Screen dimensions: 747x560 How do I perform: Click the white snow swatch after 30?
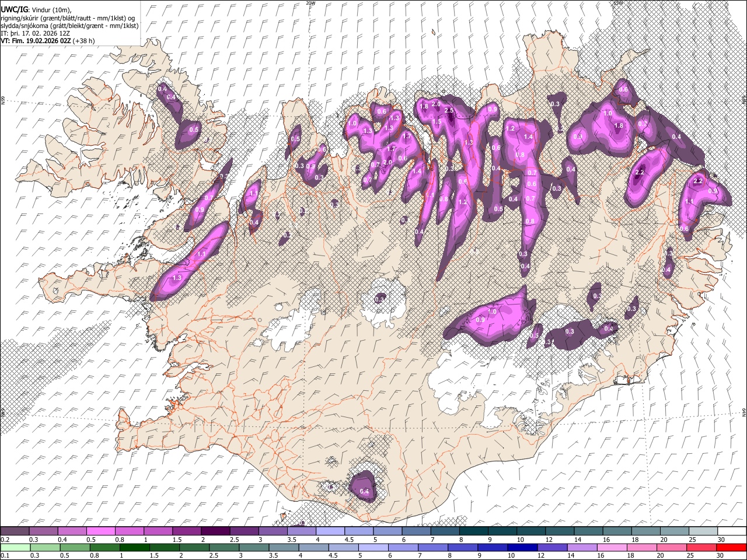732,531
